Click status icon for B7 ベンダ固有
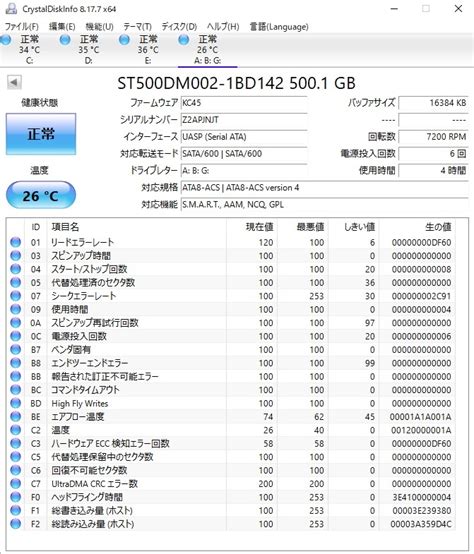This screenshot has height=554, width=474. pos(16,349)
